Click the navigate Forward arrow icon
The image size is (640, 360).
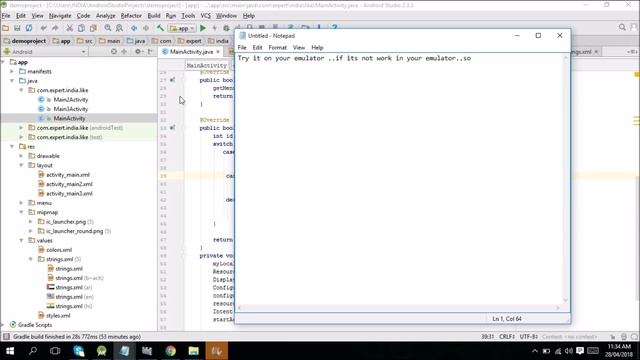[146, 28]
